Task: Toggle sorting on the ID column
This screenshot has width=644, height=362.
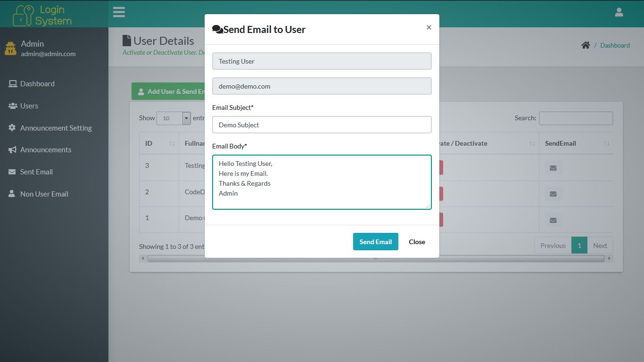Action: pyautogui.click(x=172, y=143)
